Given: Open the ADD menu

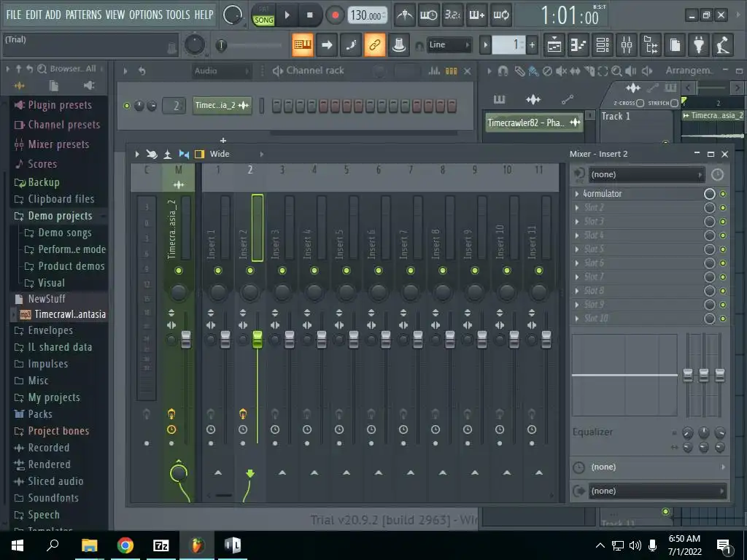Looking at the screenshot, I should [x=53, y=15].
